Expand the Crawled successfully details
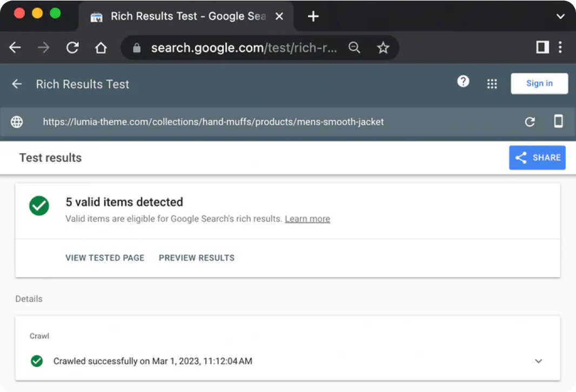This screenshot has height=392, width=576. [538, 361]
